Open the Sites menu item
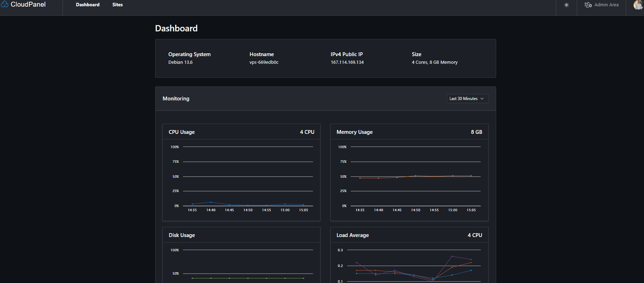 click(118, 5)
